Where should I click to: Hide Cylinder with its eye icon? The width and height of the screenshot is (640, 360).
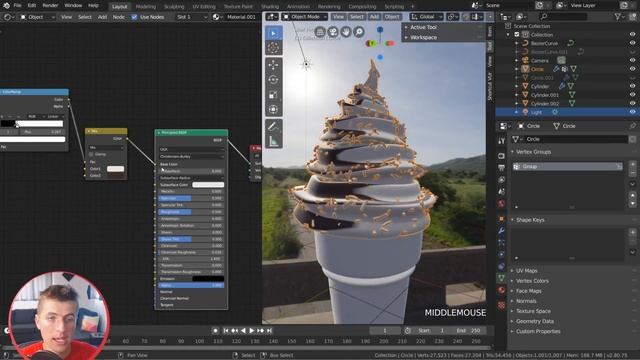(633, 87)
